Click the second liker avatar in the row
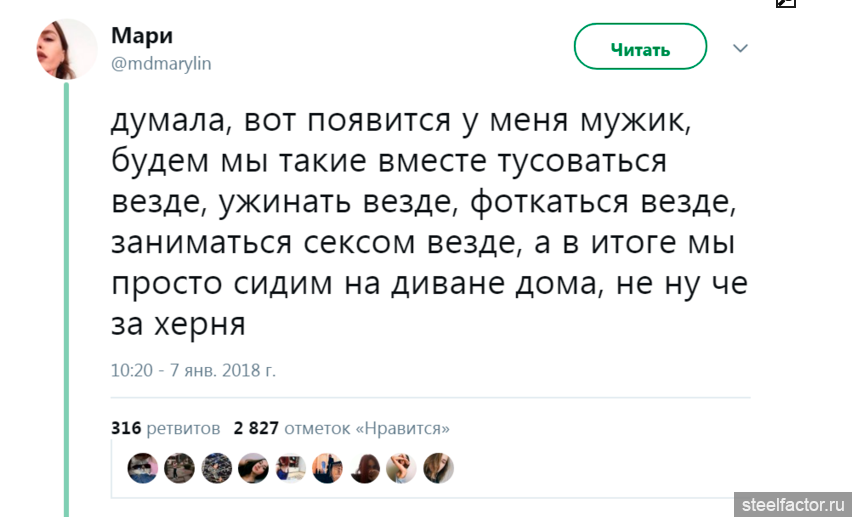This screenshot has width=852, height=517. (180, 468)
